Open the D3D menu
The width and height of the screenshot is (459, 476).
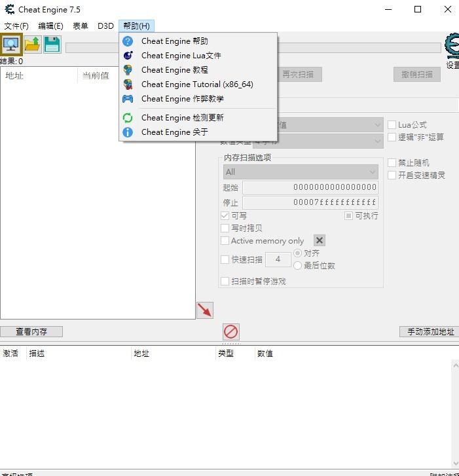pyautogui.click(x=105, y=26)
